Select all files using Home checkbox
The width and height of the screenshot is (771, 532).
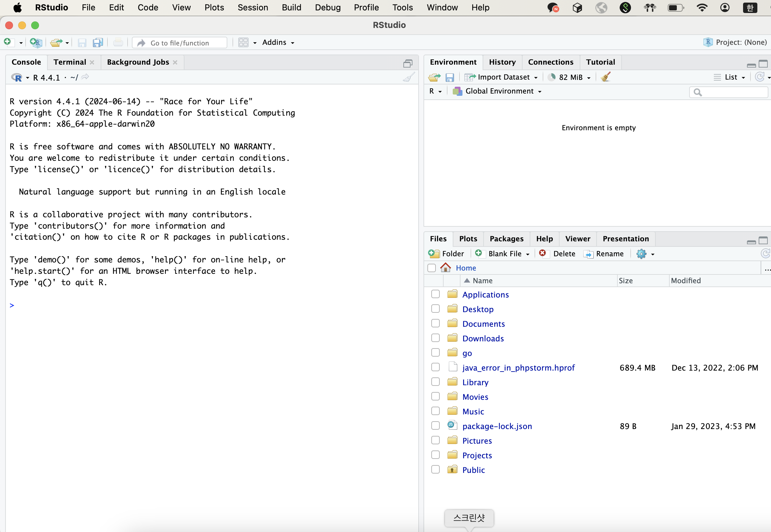431,268
